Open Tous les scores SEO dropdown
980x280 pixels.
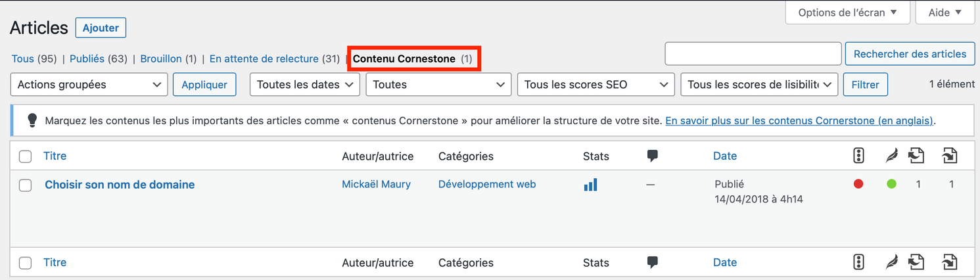pos(595,84)
